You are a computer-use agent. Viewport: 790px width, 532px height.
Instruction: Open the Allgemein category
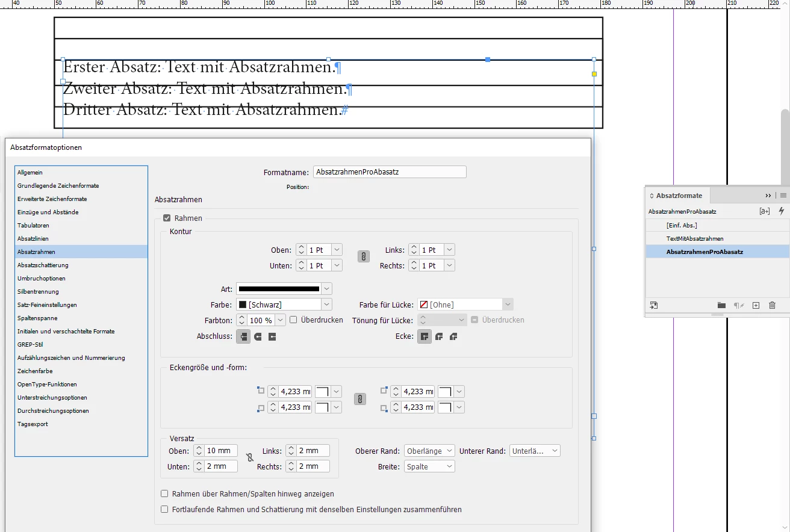pyautogui.click(x=81, y=173)
